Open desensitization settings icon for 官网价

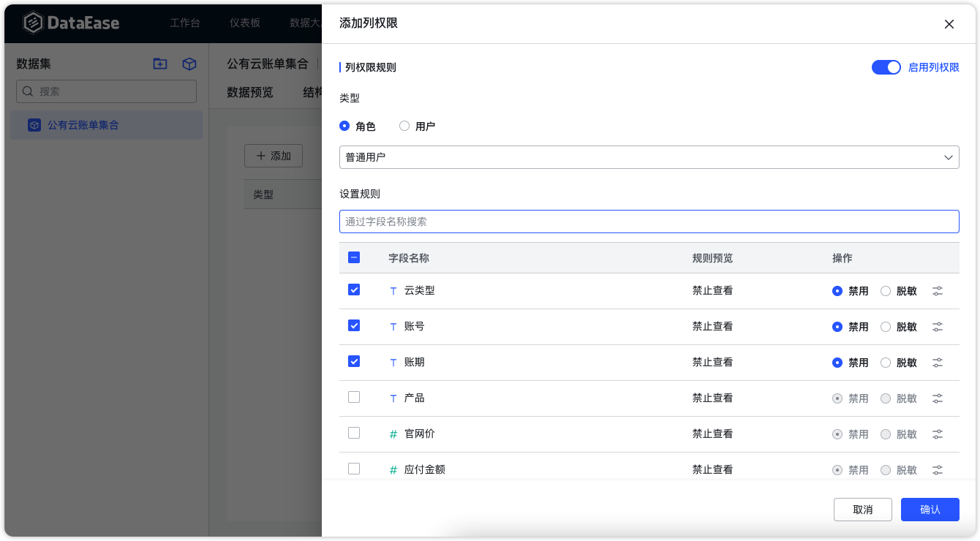[938, 434]
